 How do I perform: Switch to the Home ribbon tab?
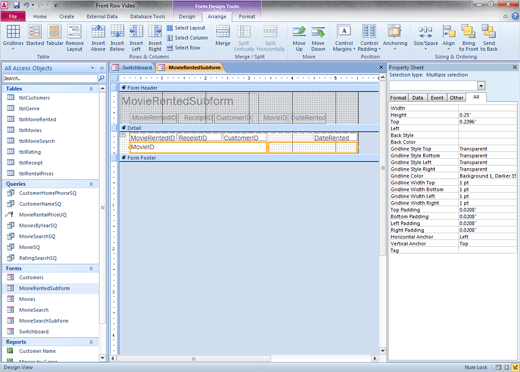[40, 16]
